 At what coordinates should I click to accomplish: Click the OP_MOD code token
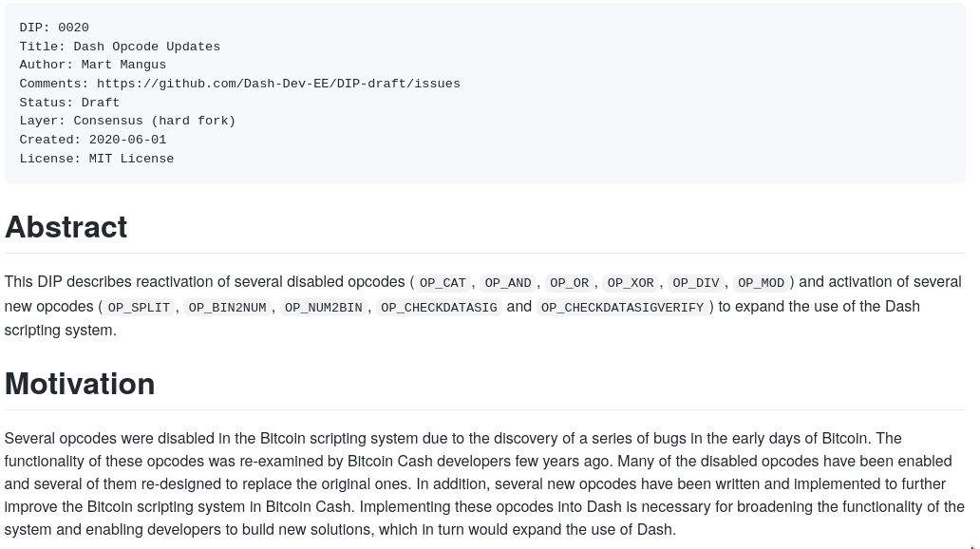click(x=761, y=283)
